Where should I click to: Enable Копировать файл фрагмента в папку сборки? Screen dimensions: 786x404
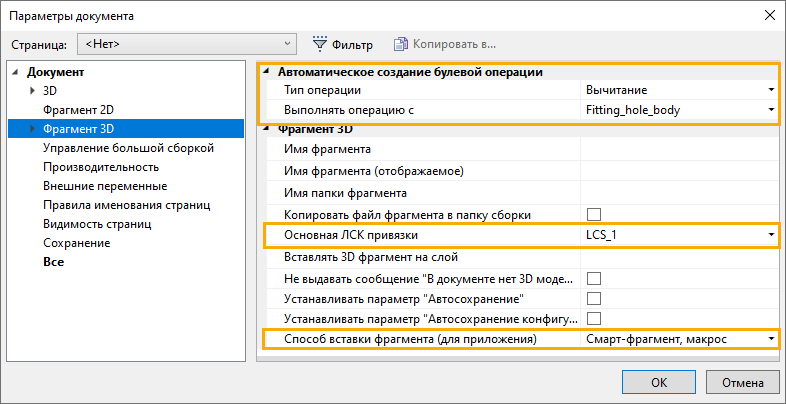pyautogui.click(x=594, y=215)
